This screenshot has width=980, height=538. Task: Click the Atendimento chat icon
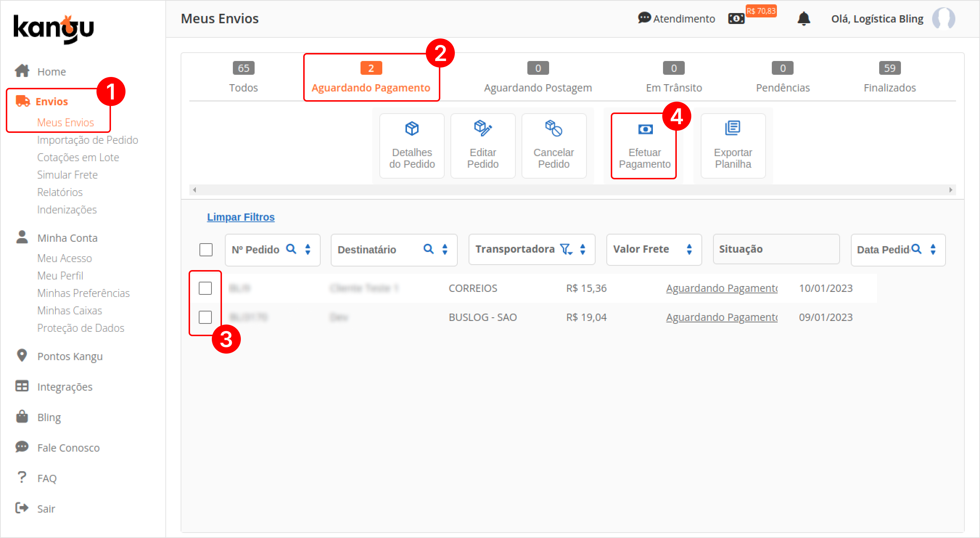tap(644, 18)
